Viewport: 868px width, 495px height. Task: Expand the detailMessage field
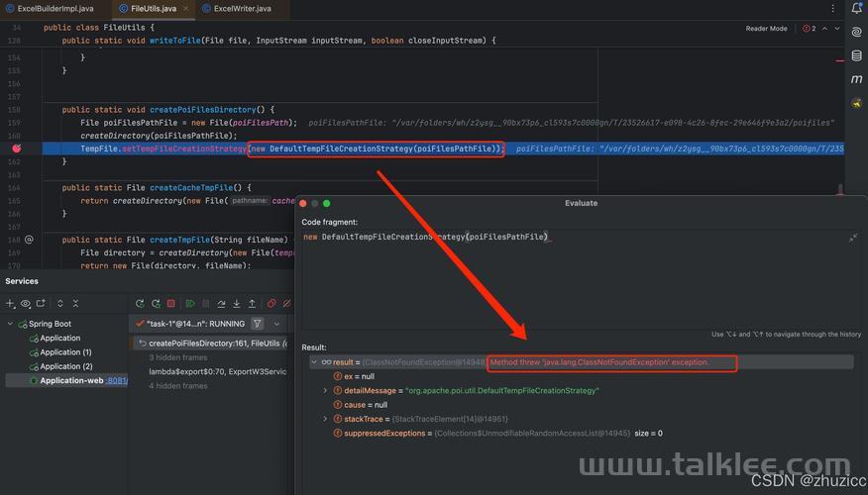pyautogui.click(x=325, y=390)
